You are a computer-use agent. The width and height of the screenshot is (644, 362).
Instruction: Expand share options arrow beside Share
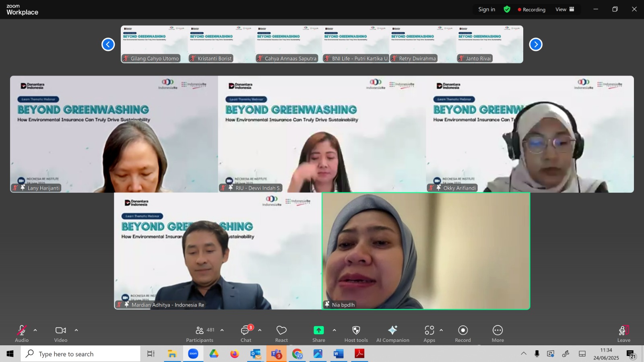334,330
